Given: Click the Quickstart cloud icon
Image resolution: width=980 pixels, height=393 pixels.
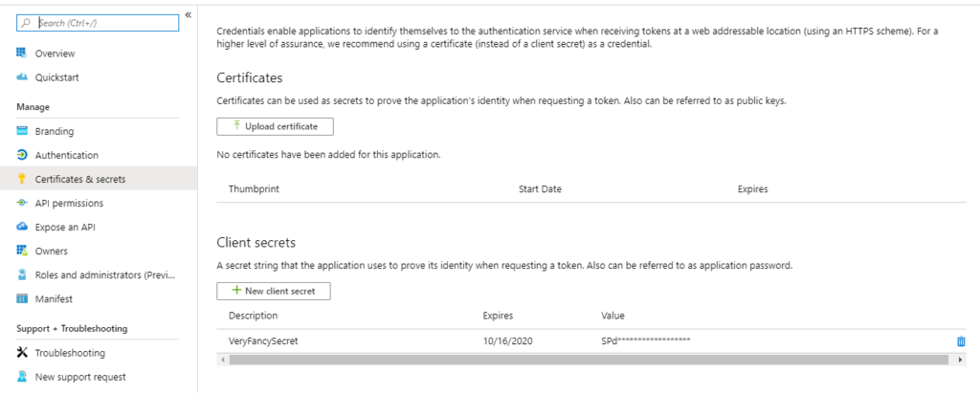Looking at the screenshot, I should (x=22, y=77).
